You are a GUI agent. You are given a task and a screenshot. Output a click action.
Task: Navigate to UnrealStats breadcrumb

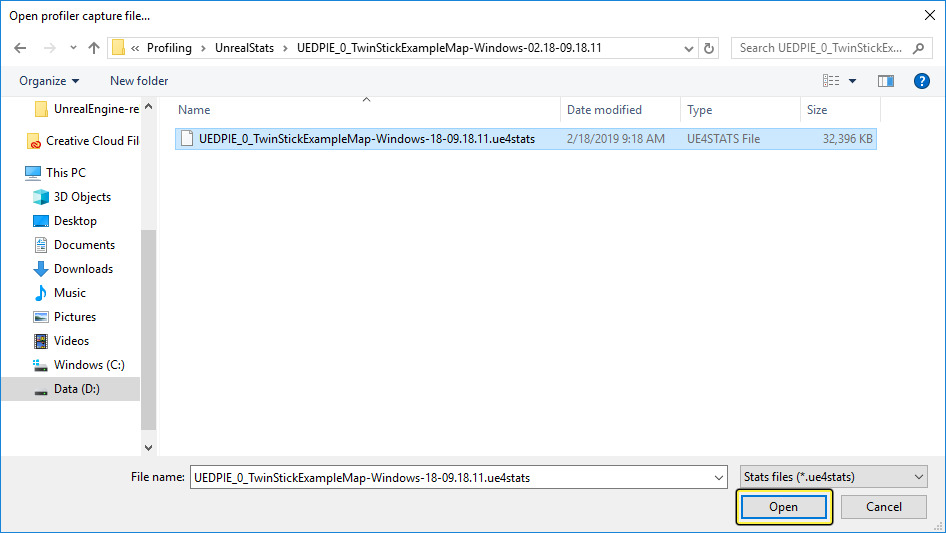244,48
